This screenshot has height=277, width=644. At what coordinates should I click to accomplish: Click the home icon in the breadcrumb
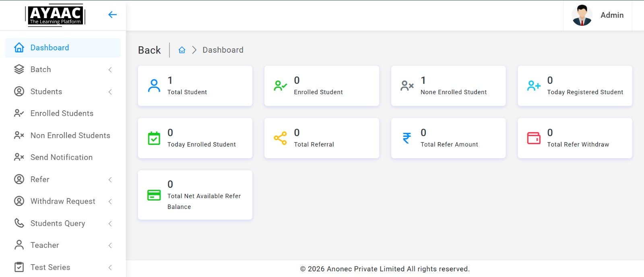tap(182, 50)
